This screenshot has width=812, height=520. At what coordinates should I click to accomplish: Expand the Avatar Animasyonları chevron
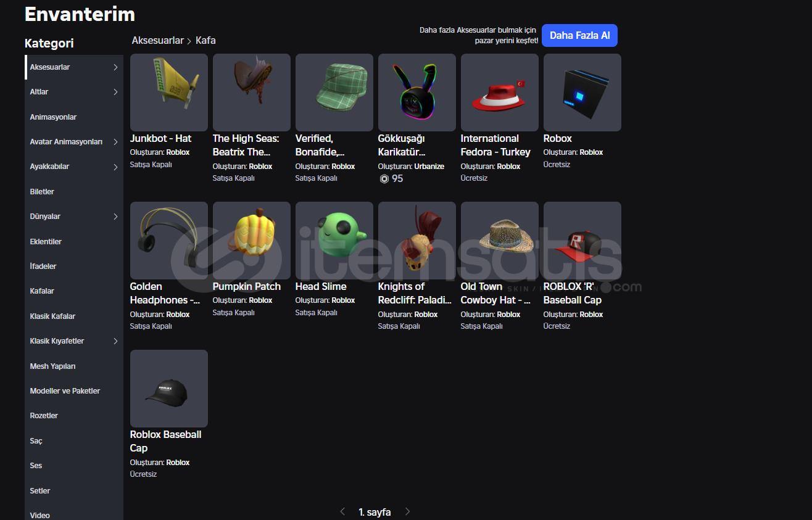[115, 142]
